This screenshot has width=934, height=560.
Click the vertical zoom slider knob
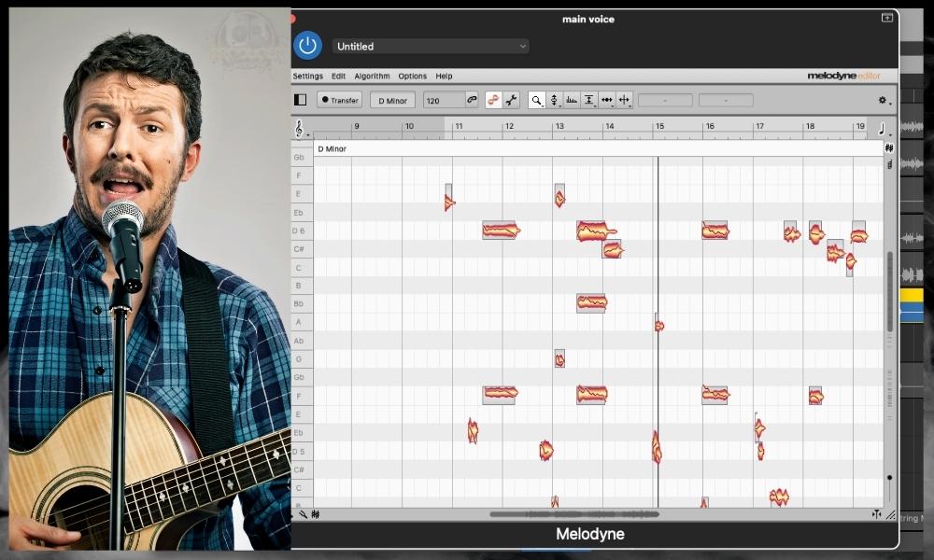[x=890, y=477]
